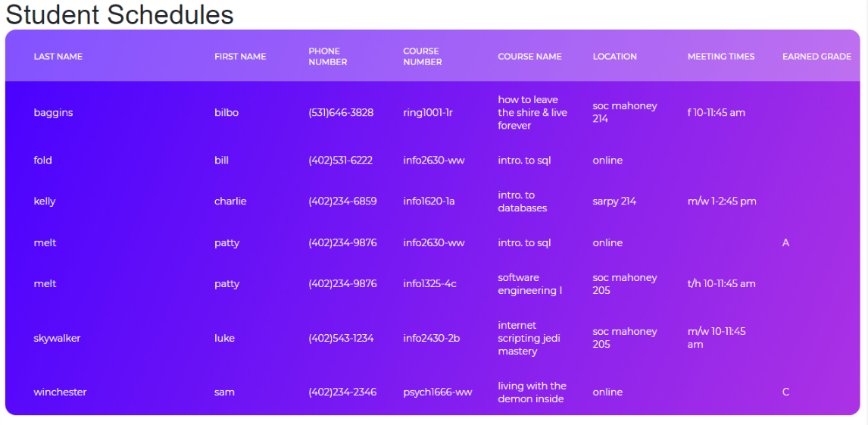Click 'online' location in fold row
868x425 pixels.
pyautogui.click(x=607, y=161)
